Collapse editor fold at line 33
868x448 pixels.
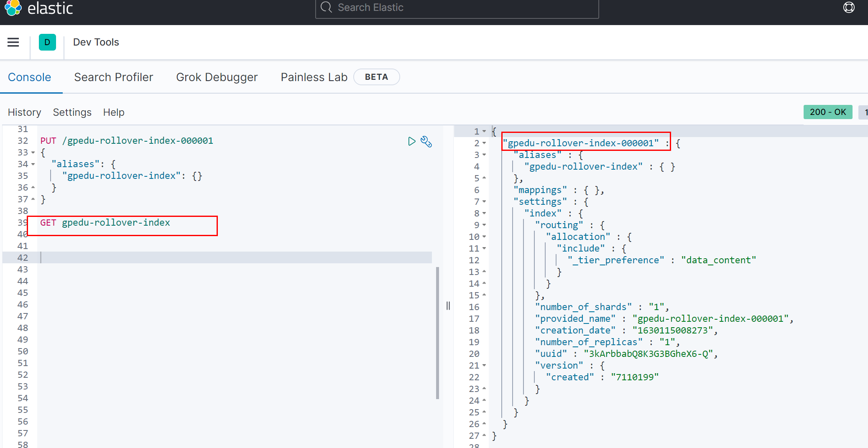(x=33, y=153)
